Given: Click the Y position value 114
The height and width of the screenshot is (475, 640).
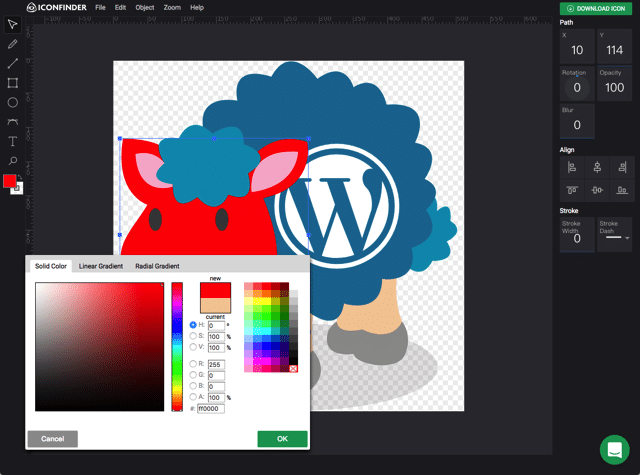Looking at the screenshot, I should coord(614,50).
